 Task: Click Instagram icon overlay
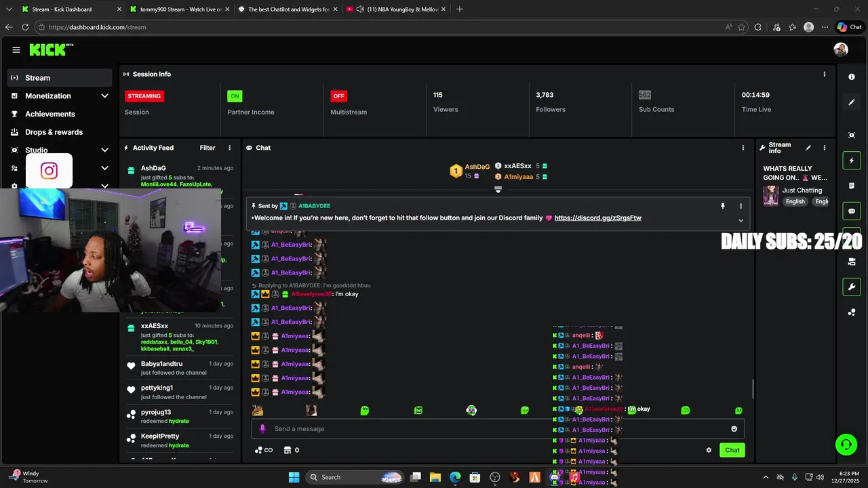click(x=49, y=171)
